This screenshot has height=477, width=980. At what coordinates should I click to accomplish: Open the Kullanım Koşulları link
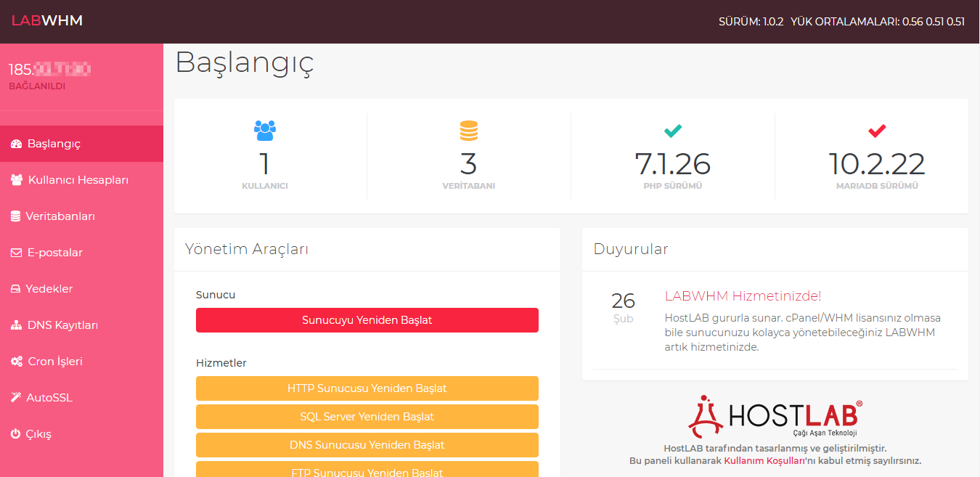764,461
